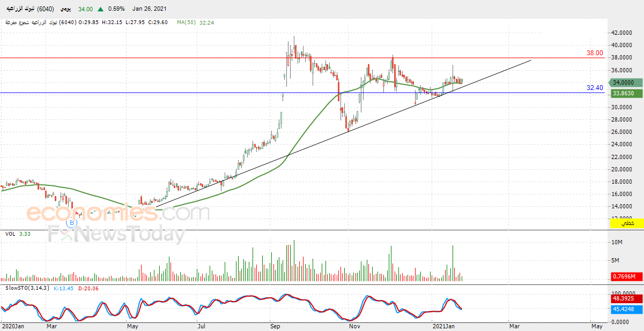The width and height of the screenshot is (644, 331).
Task: Select the MA(50) indicator label
Action: pos(187,22)
